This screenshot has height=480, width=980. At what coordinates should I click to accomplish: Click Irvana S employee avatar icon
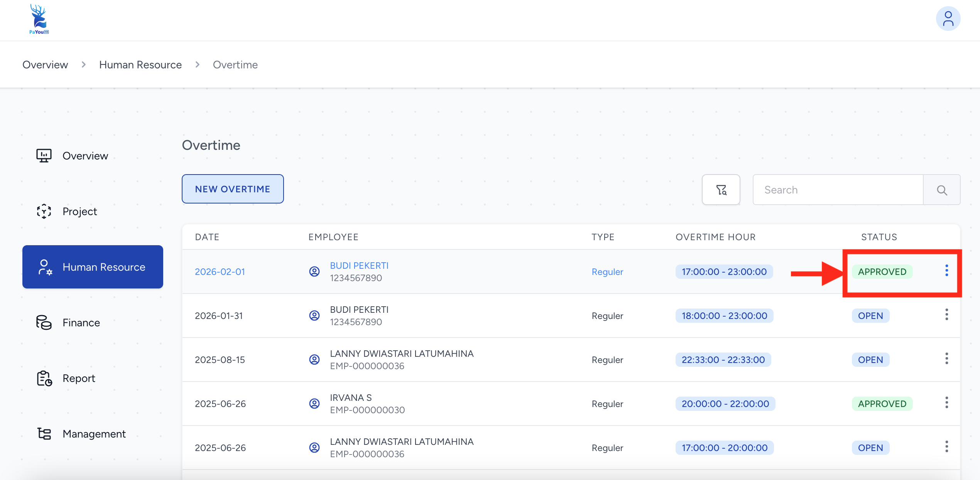click(x=314, y=404)
